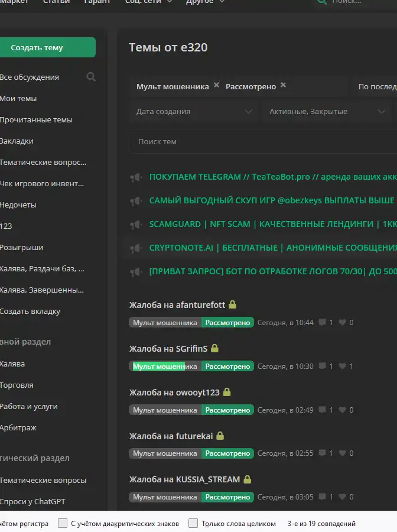This screenshot has width=397, height=532.
Task: Click lock icon next to Жалоба на owooyt123
Action: [x=227, y=392]
